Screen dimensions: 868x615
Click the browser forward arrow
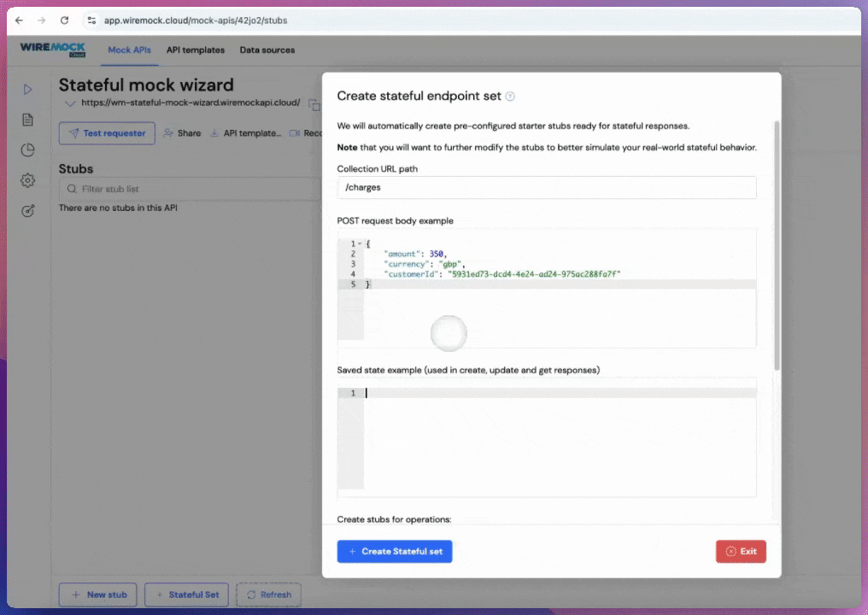point(42,20)
